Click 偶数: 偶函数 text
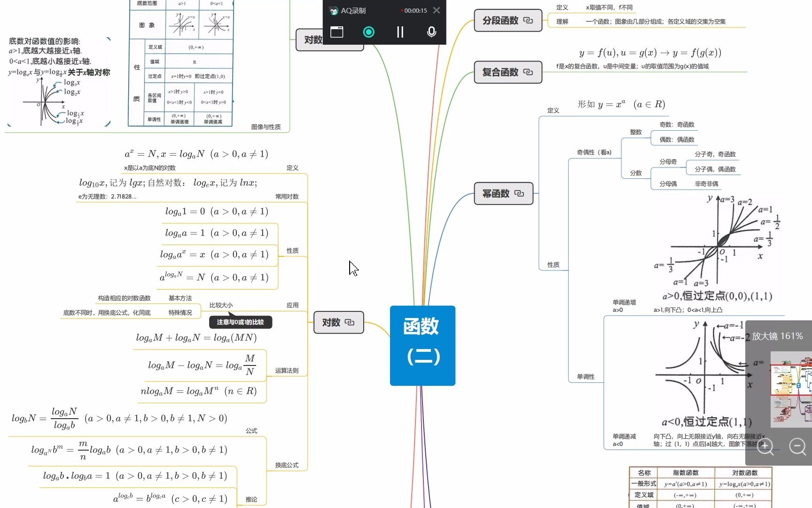812x508 pixels. point(677,140)
